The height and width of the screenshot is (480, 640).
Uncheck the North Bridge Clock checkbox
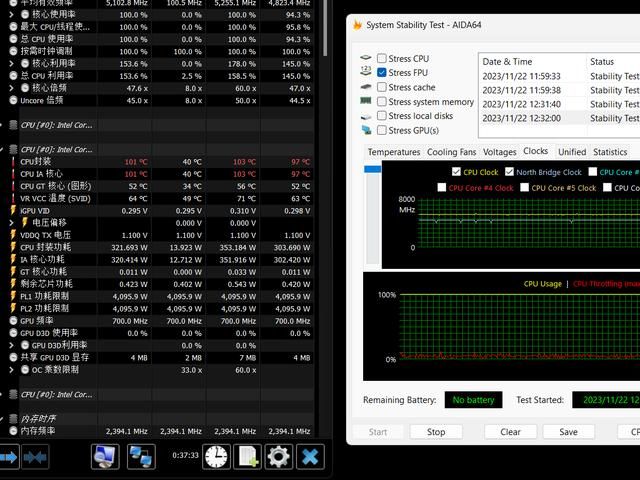[x=509, y=172]
